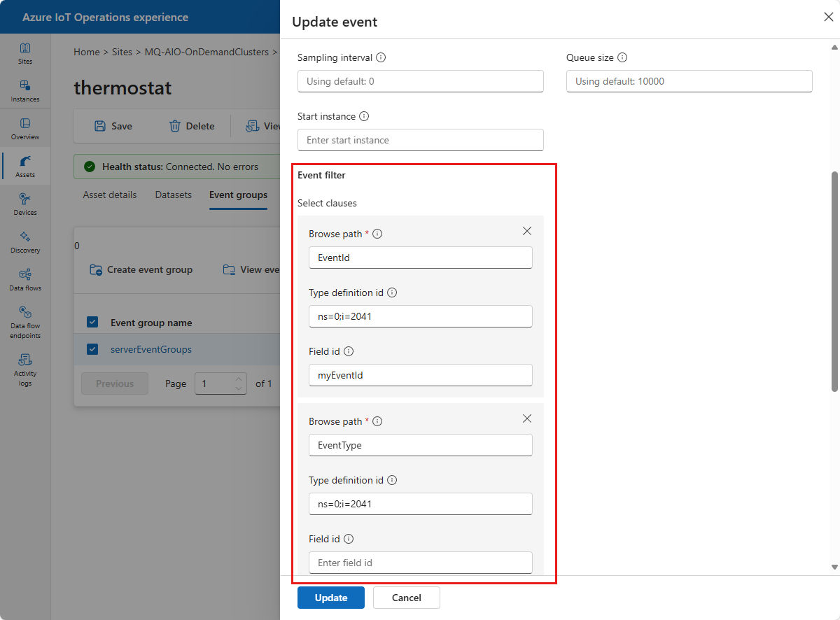Open Discovery in the sidebar
840x620 pixels.
coord(25,241)
